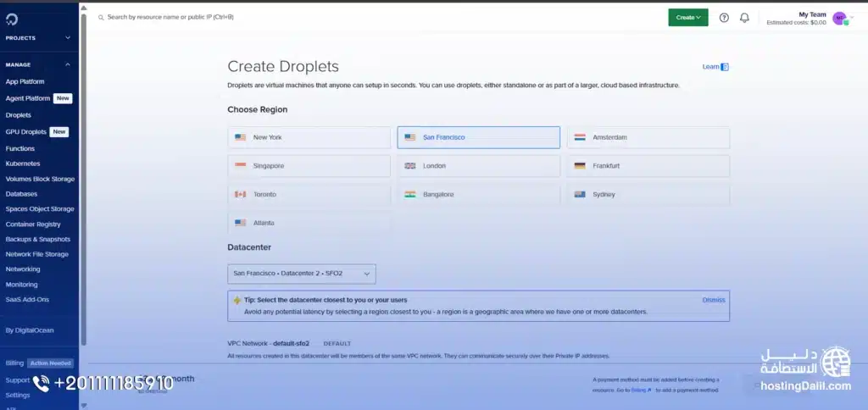Go to Spaces Object Storage
Screen dimensions: 868x410
(40, 209)
